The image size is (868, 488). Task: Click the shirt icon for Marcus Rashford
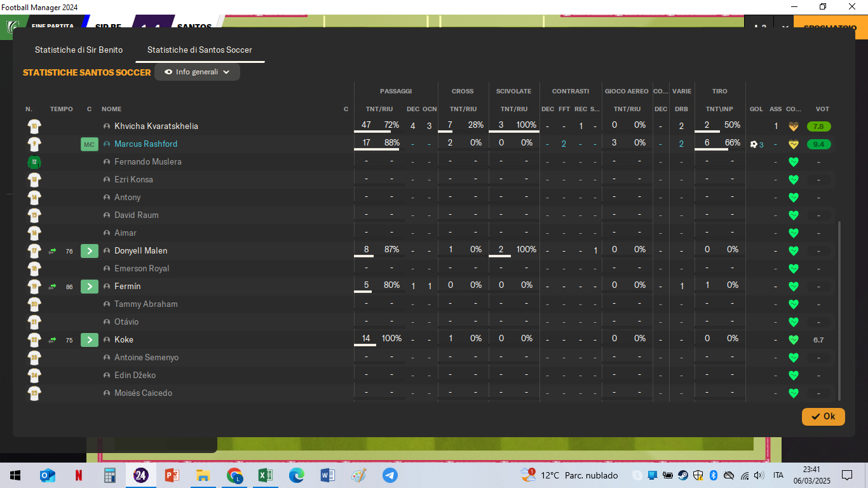tap(34, 144)
